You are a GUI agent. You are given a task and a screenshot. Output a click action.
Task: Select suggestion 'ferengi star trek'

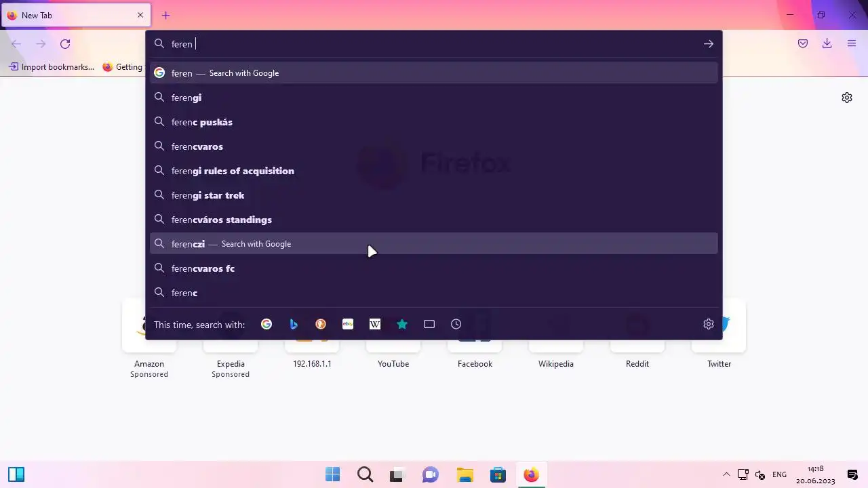(x=434, y=195)
